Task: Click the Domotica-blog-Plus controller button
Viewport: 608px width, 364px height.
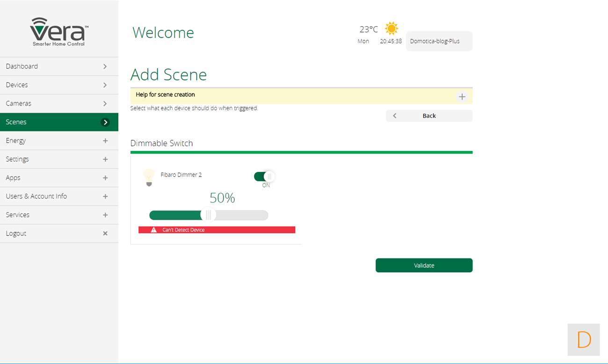Action: point(439,41)
